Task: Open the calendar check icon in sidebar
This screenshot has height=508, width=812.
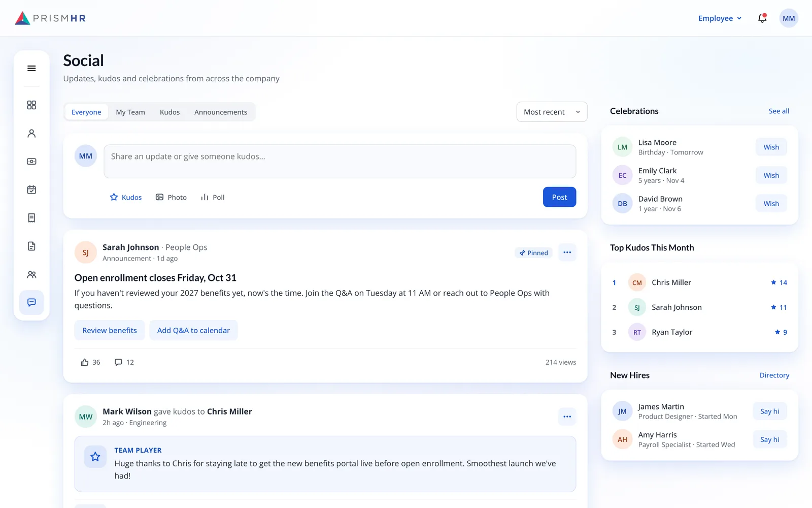Action: [x=31, y=189]
